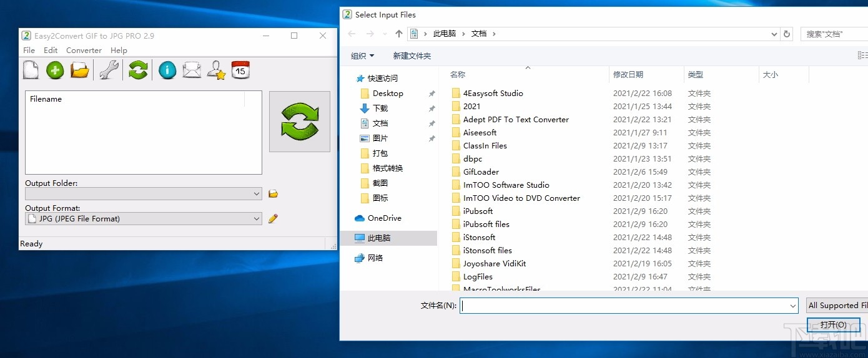
Task: Click the envelope mail icon
Action: pyautogui.click(x=192, y=70)
